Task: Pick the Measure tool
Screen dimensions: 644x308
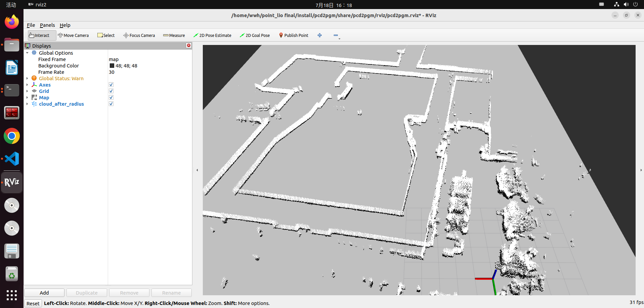Action: (x=174, y=35)
